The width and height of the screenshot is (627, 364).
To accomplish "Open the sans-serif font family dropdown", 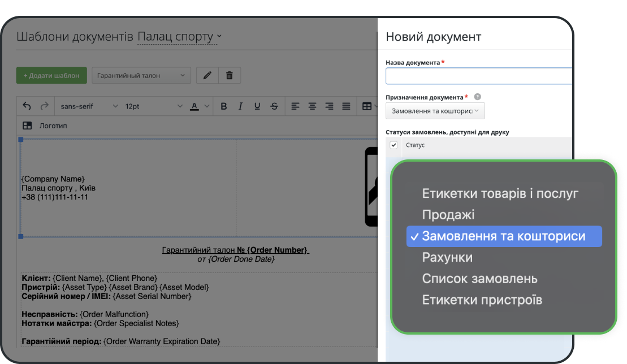I will point(89,106).
